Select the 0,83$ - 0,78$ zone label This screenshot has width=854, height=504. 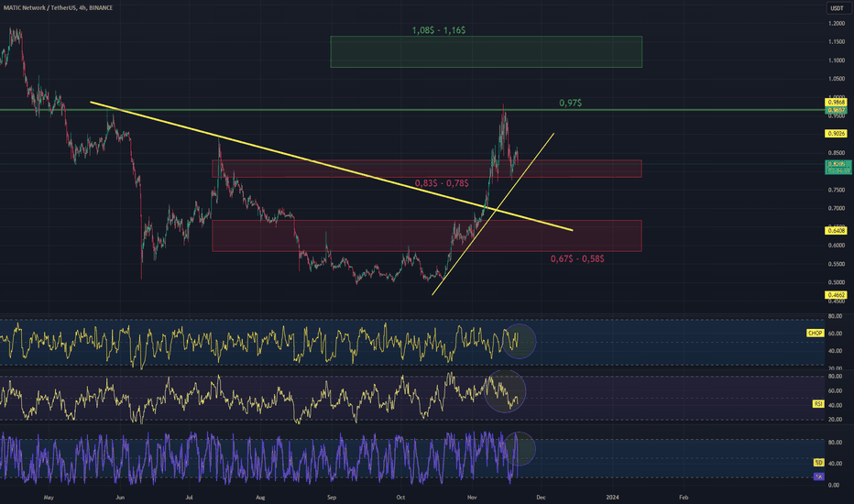click(442, 183)
